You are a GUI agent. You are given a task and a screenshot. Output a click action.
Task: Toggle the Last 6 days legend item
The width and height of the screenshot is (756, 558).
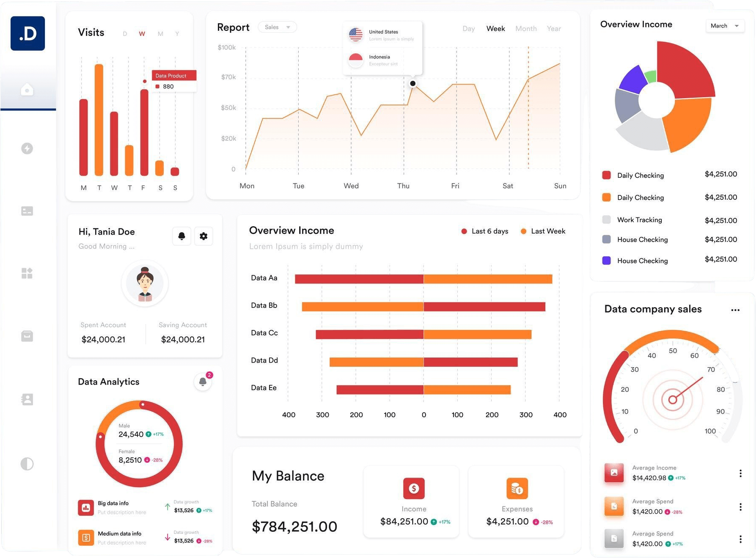point(485,231)
